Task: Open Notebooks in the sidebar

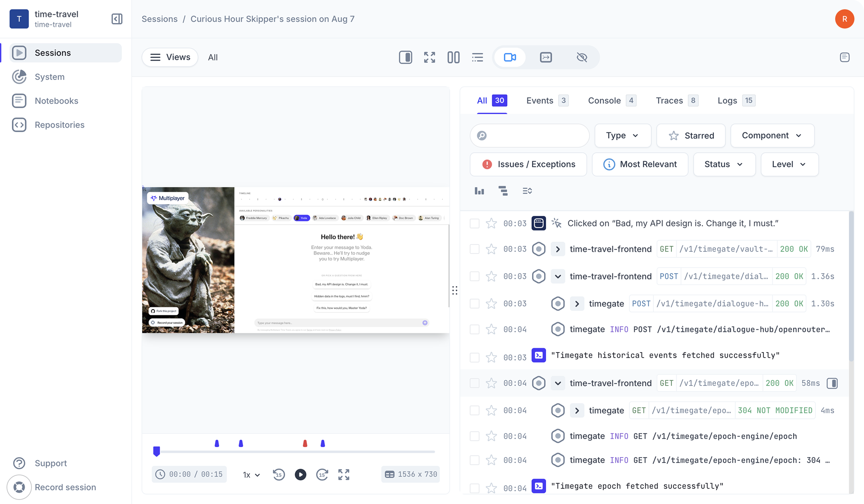Action: click(x=57, y=101)
